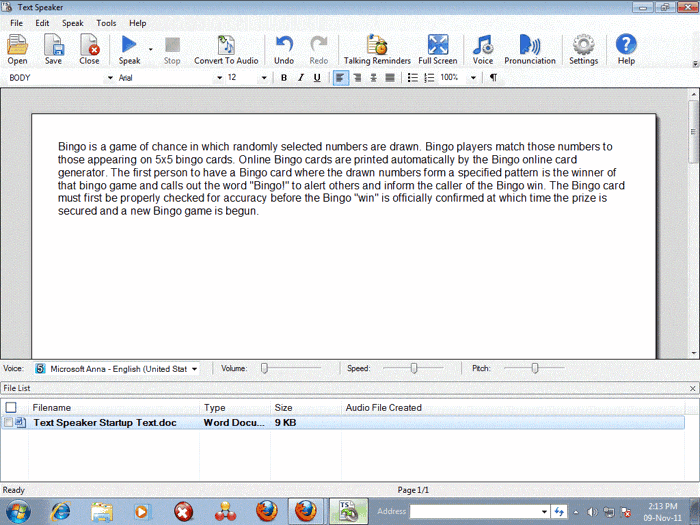
Task: Click the Settings gear button
Action: point(583,48)
